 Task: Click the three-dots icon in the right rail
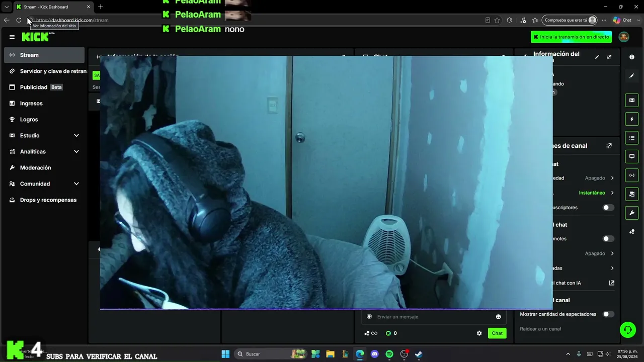(x=632, y=232)
